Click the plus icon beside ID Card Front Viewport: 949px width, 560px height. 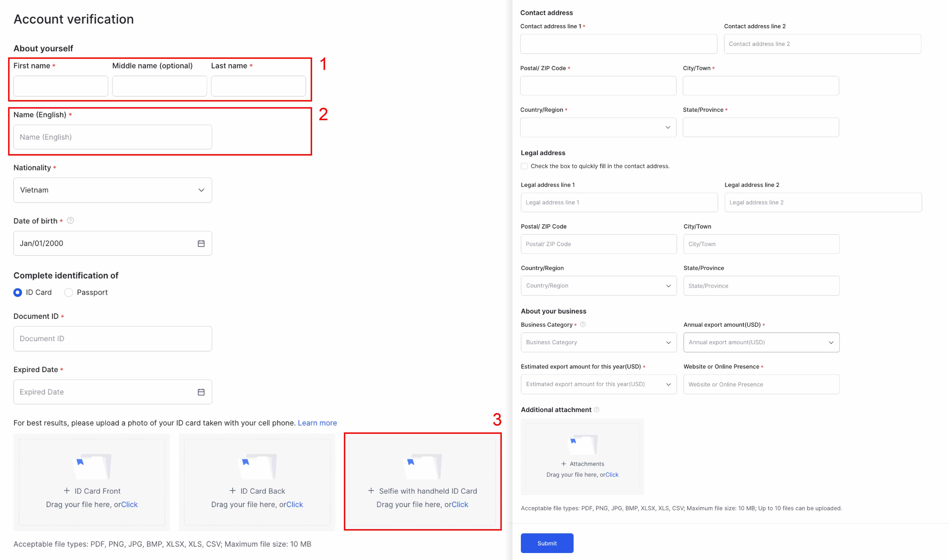coord(67,491)
